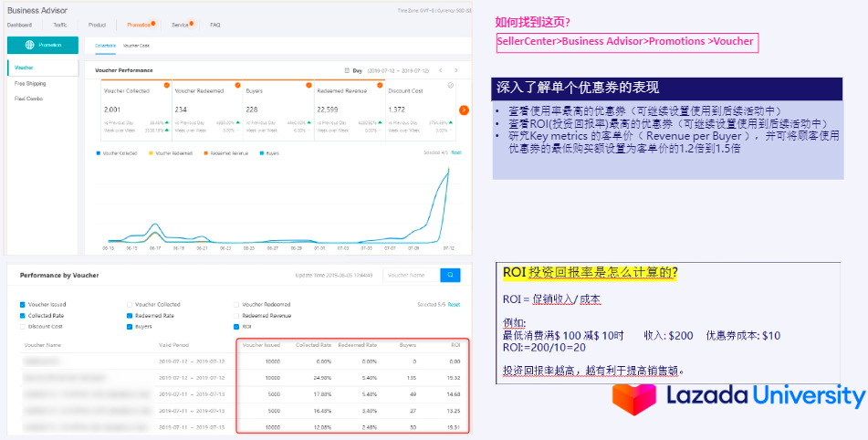Toggle the Redeemed Revenue chart legend swatch
This screenshot has width=868, height=440.
pos(205,153)
